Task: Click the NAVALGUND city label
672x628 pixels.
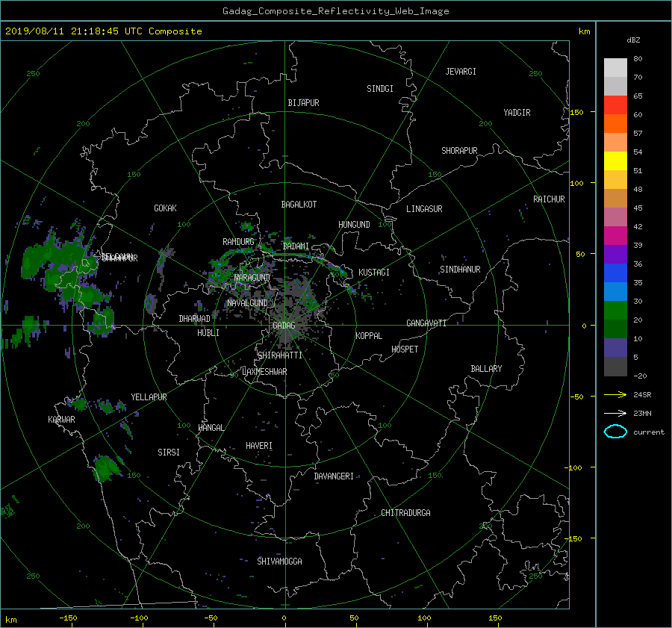Action: click(247, 303)
